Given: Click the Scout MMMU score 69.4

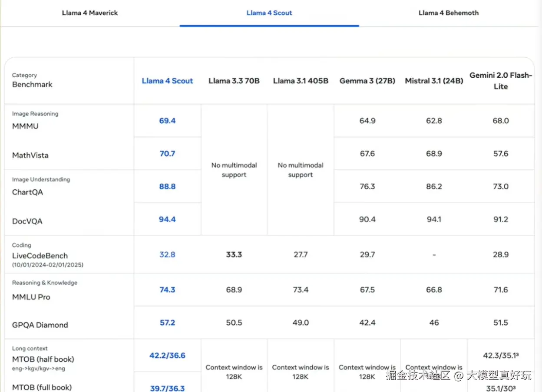Looking at the screenshot, I should 167,121.
